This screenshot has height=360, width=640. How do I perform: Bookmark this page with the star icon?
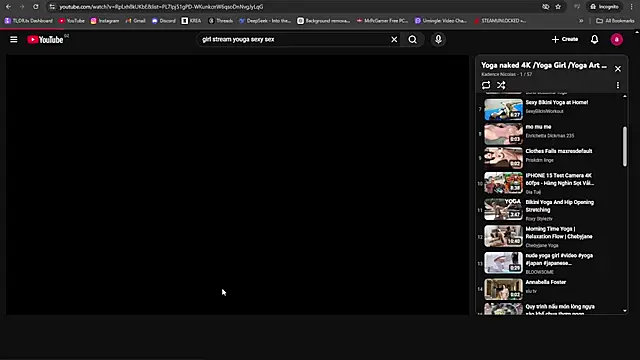558,7
